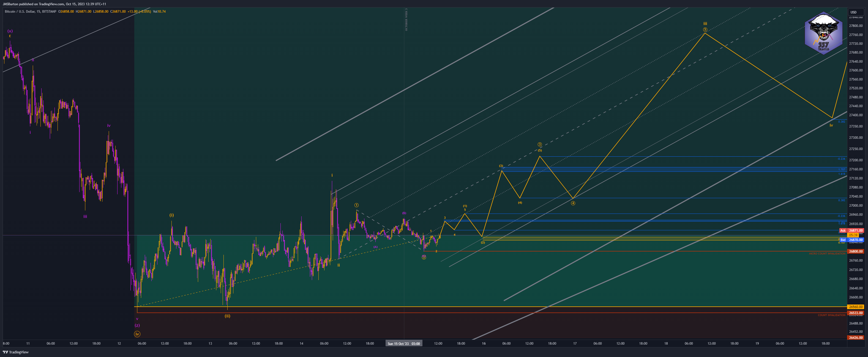868x357 pixels.
Task: Click the circled 2 wave label
Action: coord(424,258)
